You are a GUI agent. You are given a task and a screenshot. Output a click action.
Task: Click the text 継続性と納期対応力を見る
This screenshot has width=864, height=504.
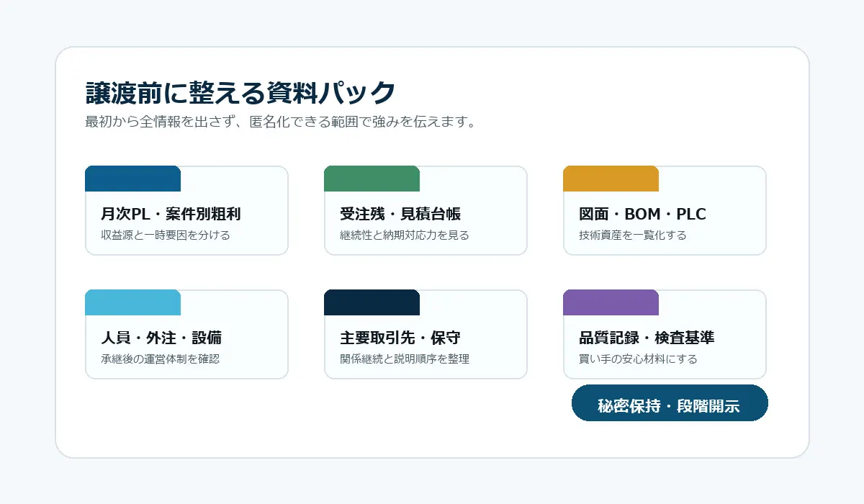405,235
